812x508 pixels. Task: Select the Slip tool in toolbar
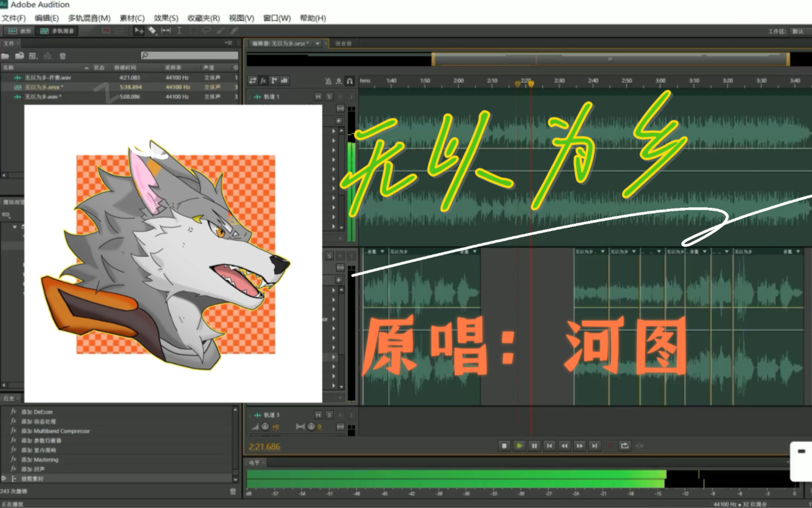(x=166, y=31)
